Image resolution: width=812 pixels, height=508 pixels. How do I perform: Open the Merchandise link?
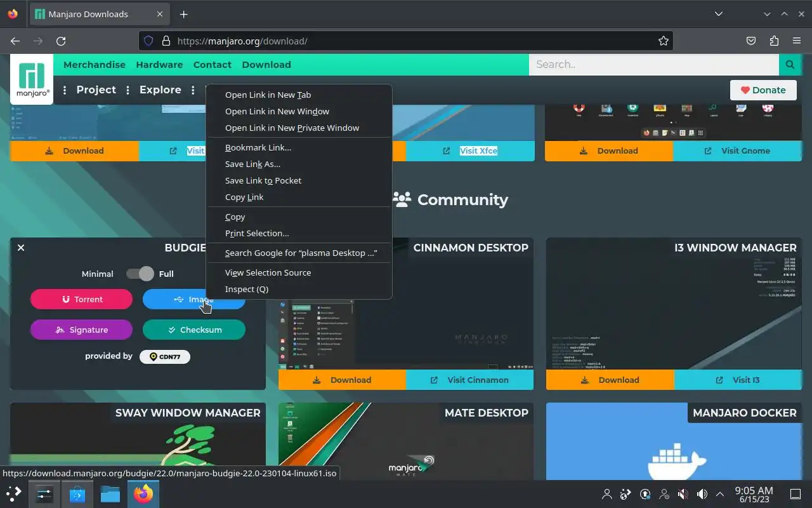coord(95,65)
